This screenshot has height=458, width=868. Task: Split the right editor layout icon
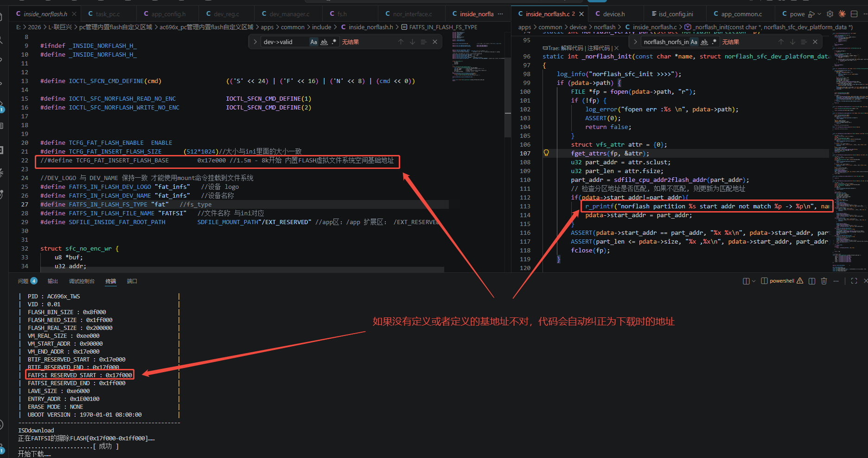point(854,14)
